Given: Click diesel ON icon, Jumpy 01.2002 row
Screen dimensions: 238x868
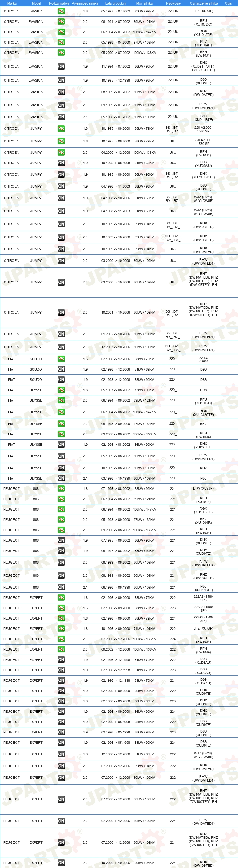Looking at the screenshot, I should coord(61,334).
